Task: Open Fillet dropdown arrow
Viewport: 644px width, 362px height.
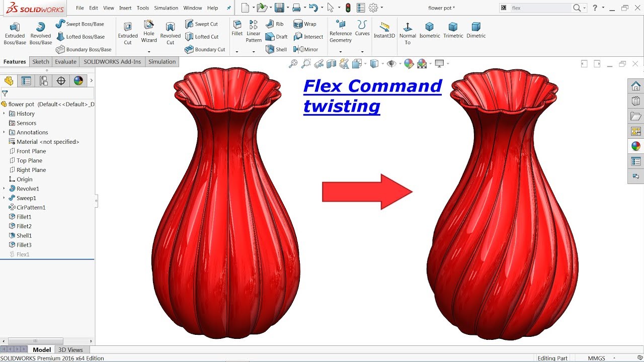Action: [237, 51]
